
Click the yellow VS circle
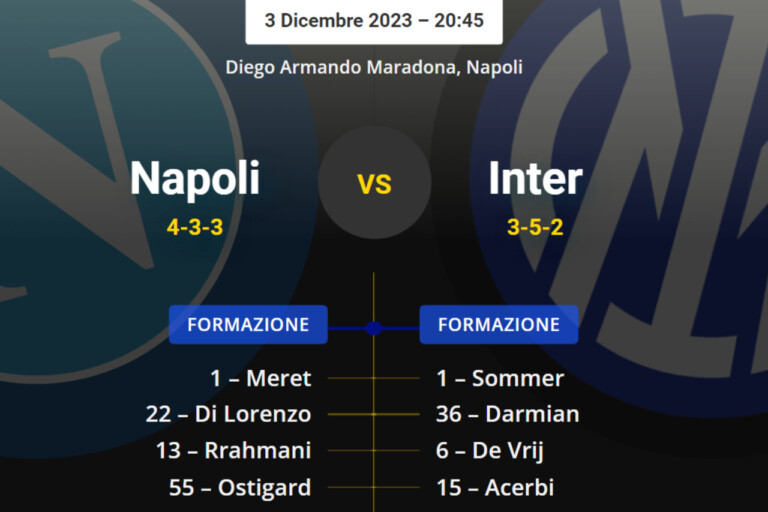375,183
